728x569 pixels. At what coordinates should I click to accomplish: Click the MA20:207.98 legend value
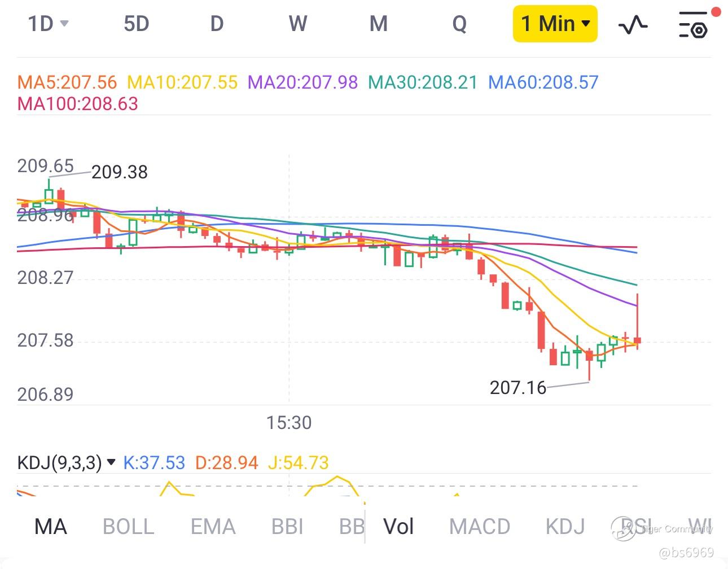pos(302,82)
